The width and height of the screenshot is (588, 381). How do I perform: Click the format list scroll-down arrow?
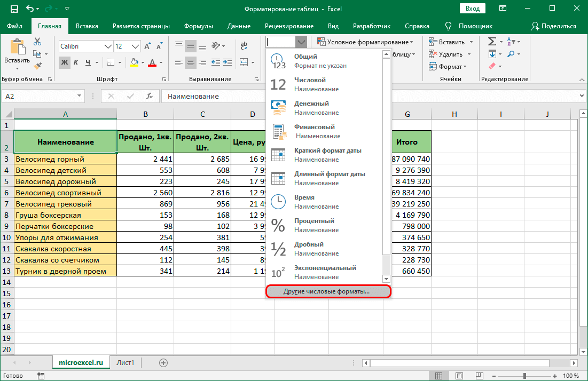coord(386,279)
